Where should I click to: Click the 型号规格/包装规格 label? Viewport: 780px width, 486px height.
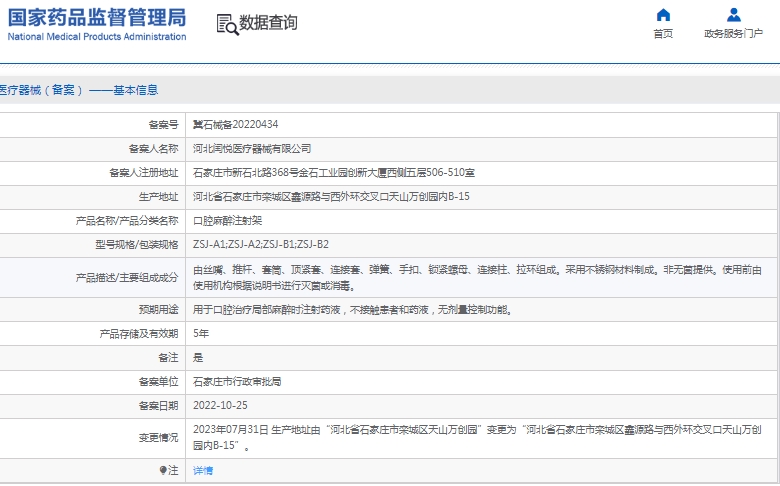[137, 244]
